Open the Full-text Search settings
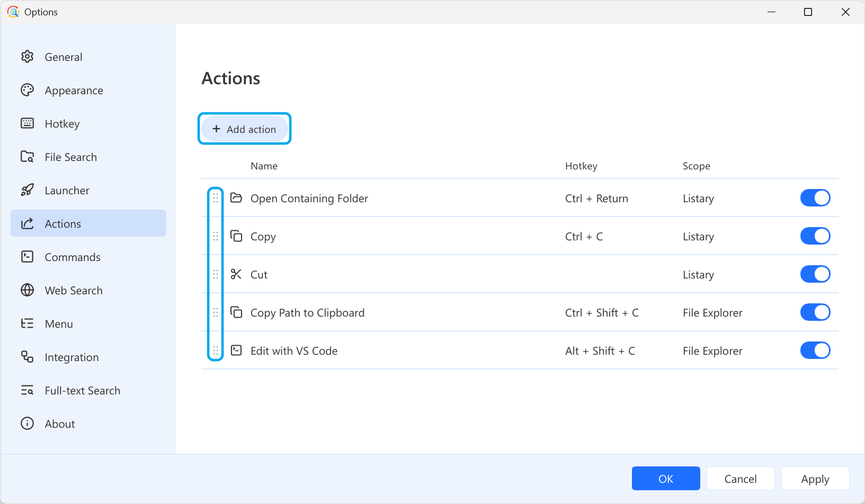The height and width of the screenshot is (504, 865). (x=88, y=390)
